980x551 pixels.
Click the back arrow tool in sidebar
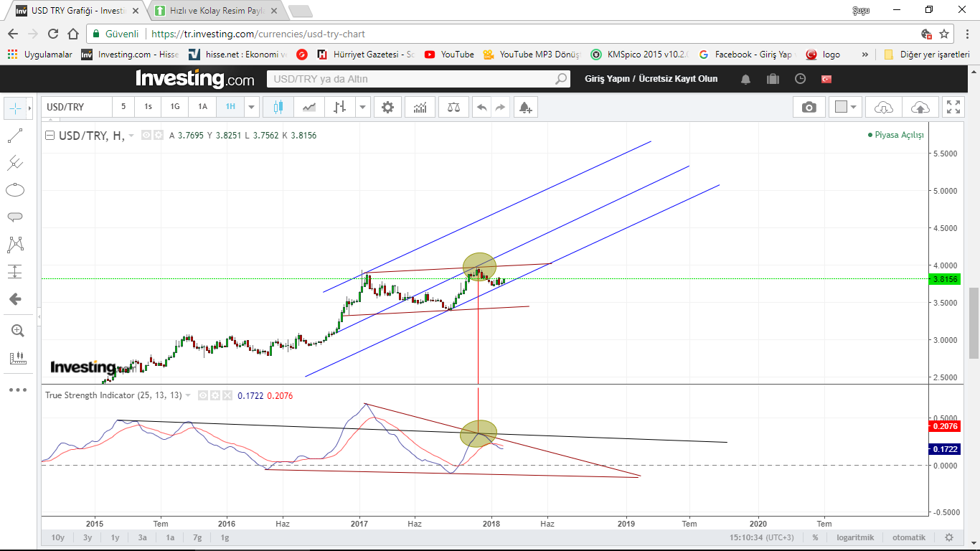15,299
